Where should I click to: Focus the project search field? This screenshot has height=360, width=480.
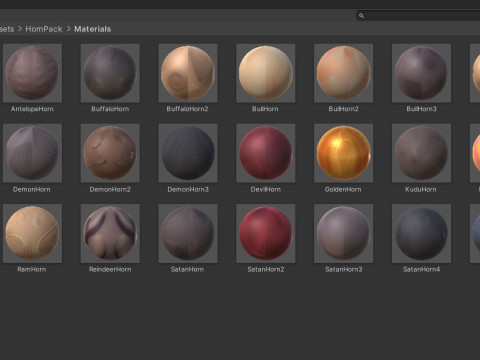coord(418,15)
